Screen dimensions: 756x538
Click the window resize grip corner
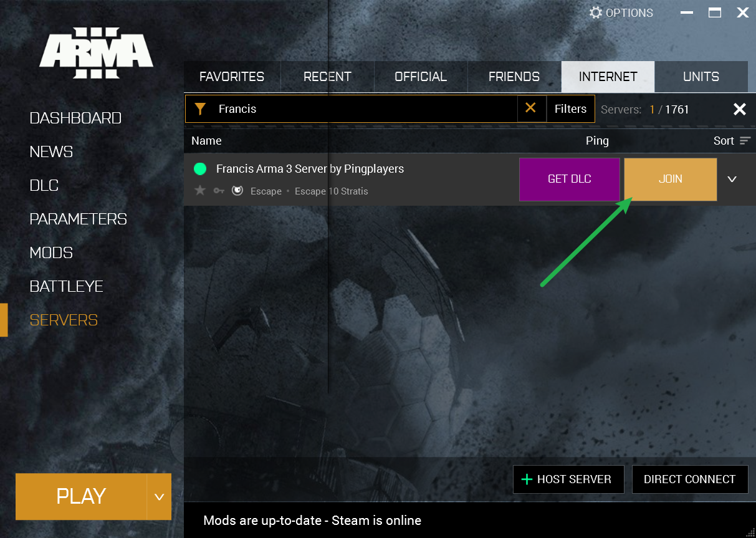(750, 532)
